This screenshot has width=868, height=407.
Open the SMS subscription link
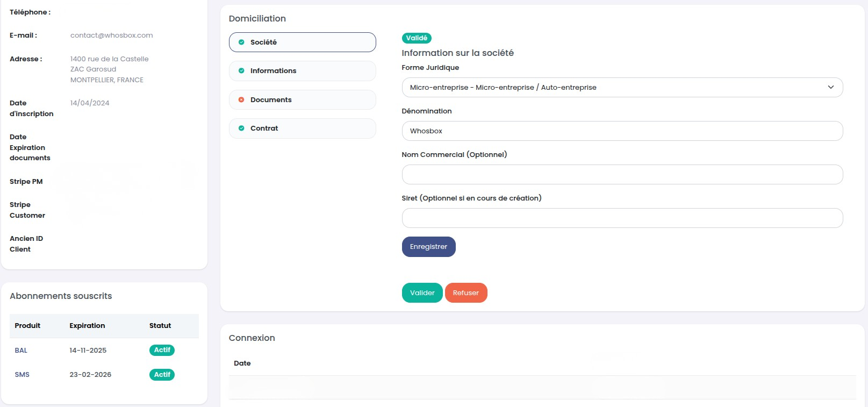click(x=22, y=375)
